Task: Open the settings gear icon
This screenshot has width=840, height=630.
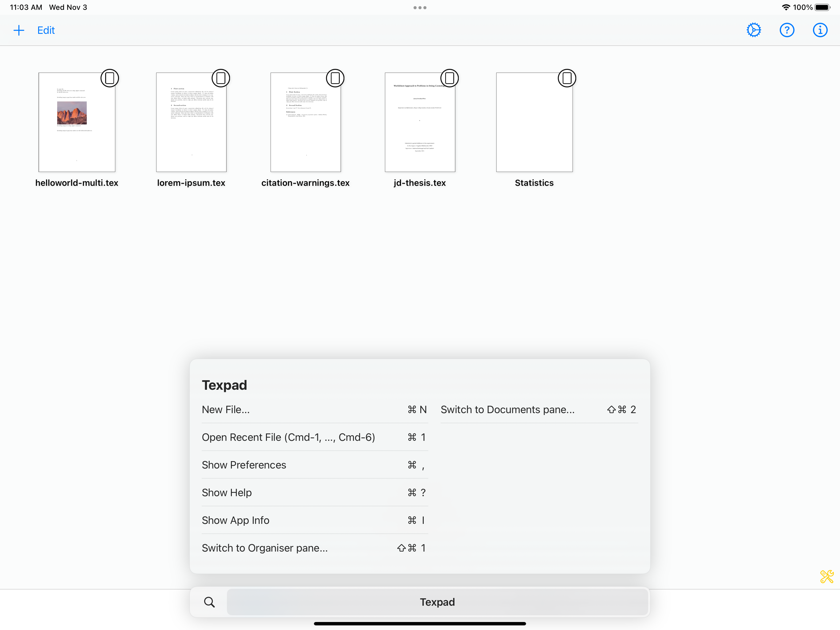Action: point(753,30)
